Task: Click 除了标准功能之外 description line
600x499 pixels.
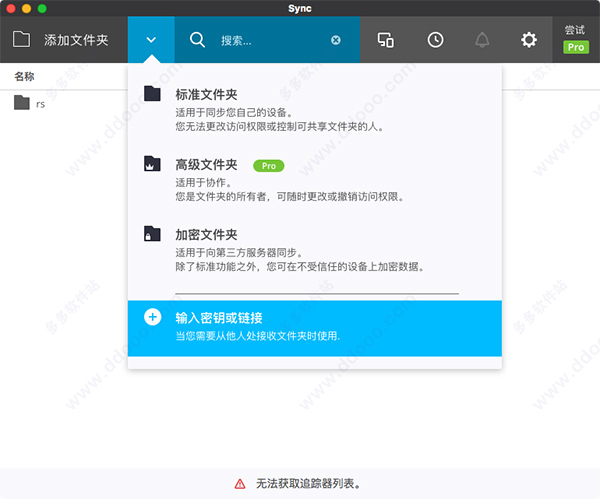Action: pyautogui.click(x=300, y=267)
